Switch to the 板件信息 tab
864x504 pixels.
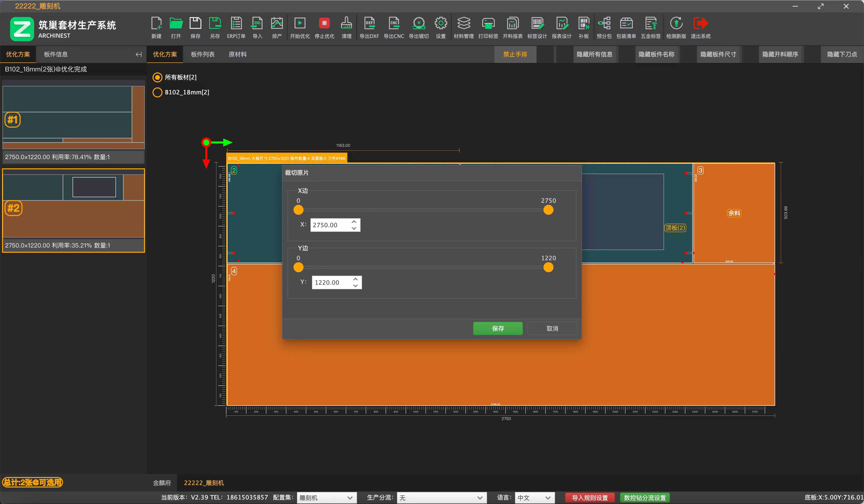point(55,54)
